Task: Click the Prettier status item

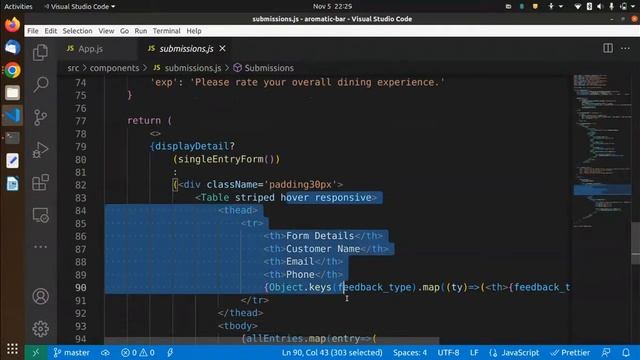Action: click(570, 353)
